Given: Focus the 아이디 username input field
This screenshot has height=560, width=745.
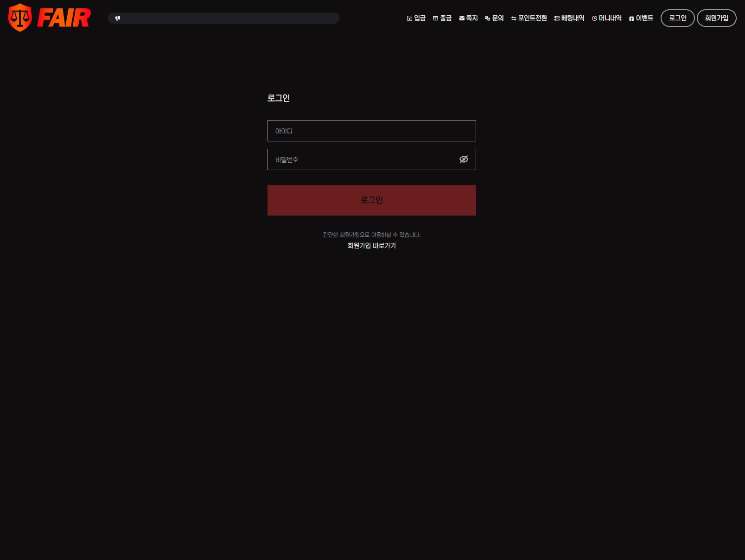Looking at the screenshot, I should [371, 131].
